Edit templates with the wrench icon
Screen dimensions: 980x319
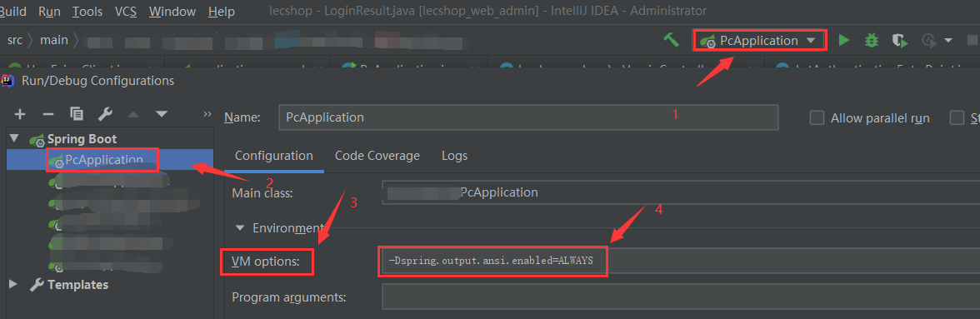pyautogui.click(x=105, y=113)
